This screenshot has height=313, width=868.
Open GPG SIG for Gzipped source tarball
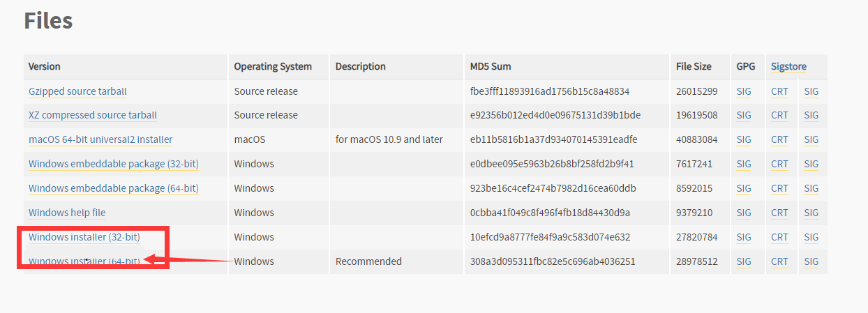click(x=744, y=91)
